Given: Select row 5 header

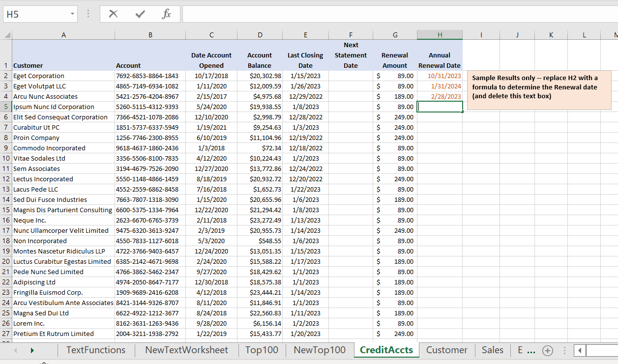Looking at the screenshot, I should click(x=6, y=107).
